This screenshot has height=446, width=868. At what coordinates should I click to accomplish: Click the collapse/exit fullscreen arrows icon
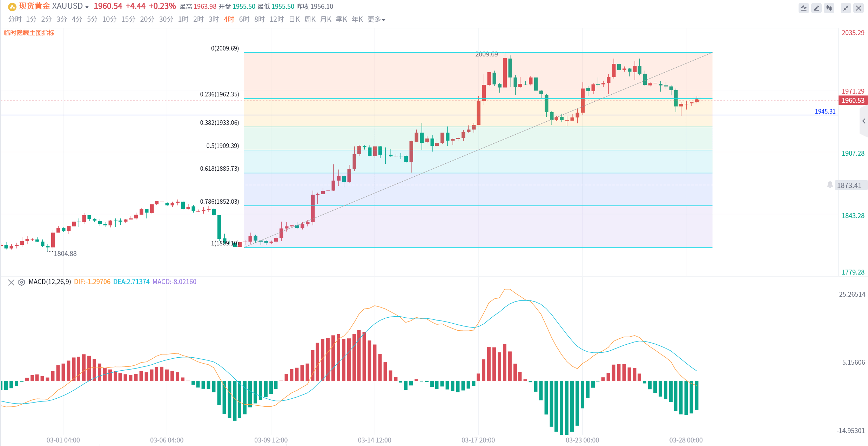(x=846, y=8)
